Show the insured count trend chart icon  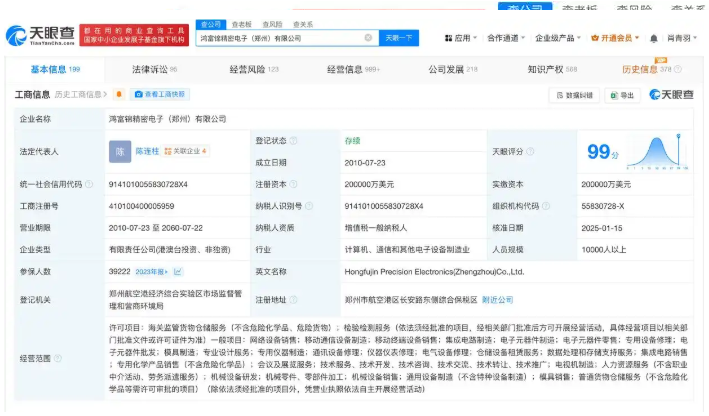click(x=178, y=271)
